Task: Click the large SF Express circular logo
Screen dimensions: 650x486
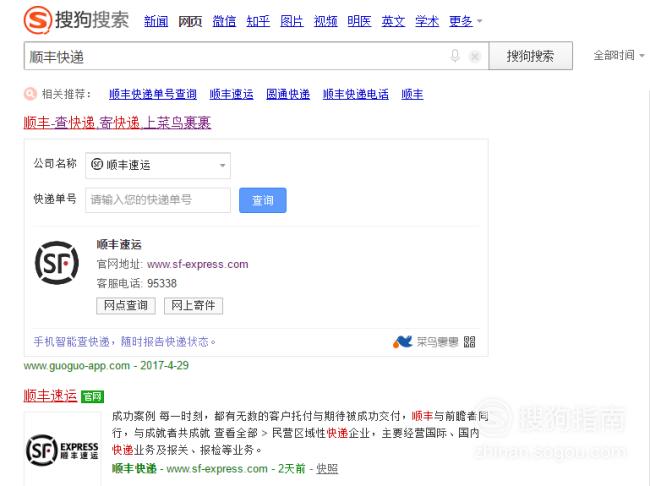Action: pyautogui.click(x=57, y=263)
